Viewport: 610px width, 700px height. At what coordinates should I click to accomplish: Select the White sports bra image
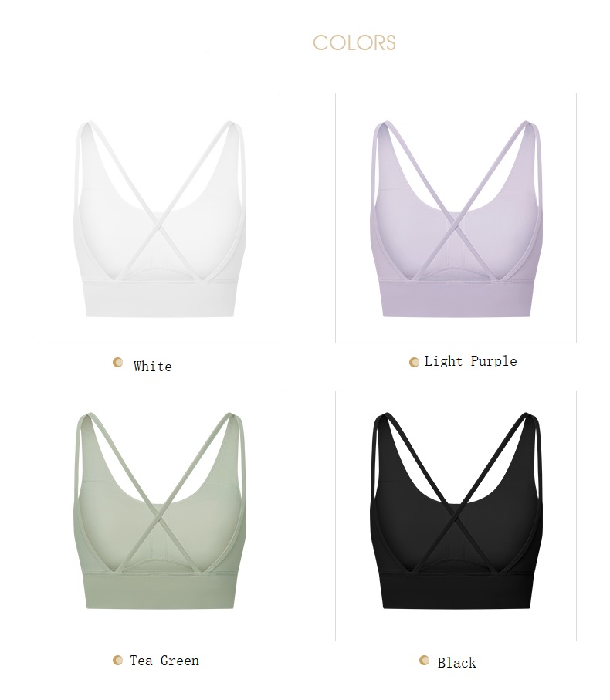159,218
